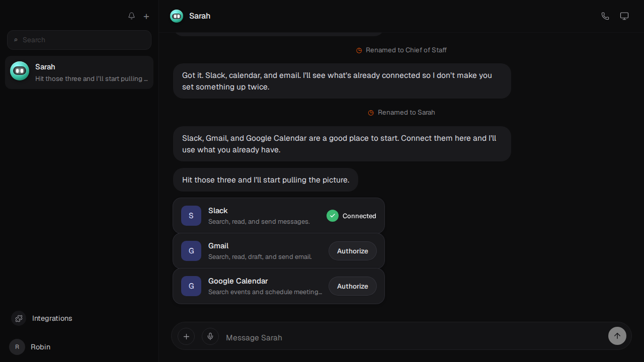644x362 pixels.
Task: Start a new chat with plus icon
Action: coord(146,16)
